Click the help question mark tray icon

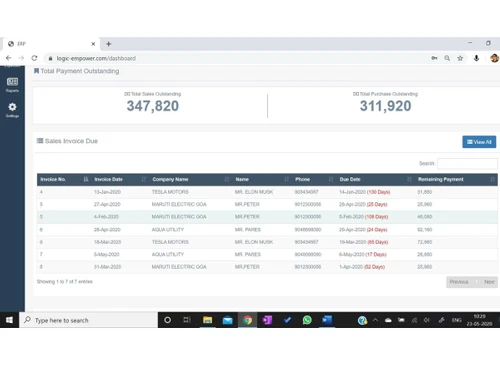point(362,320)
